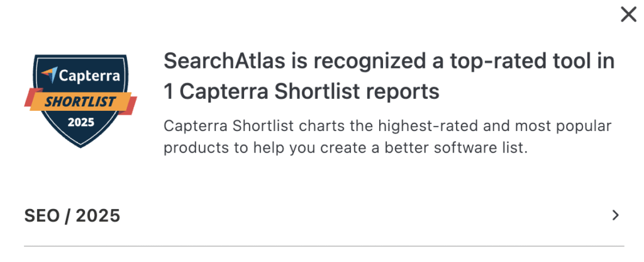Screen dimensions: 644x262
Task: Click the red ribbon tail left of badge
Action: [x=28, y=97]
